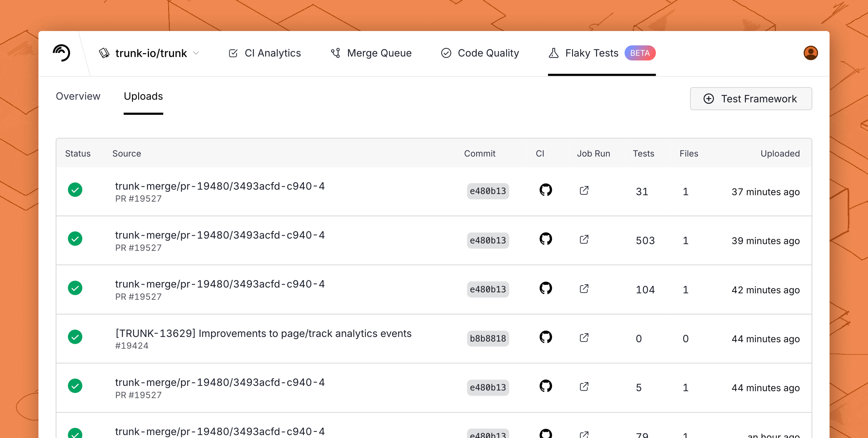Click the success status icon for the 39 minutes ago upload
The height and width of the screenshot is (438, 868).
pyautogui.click(x=75, y=239)
